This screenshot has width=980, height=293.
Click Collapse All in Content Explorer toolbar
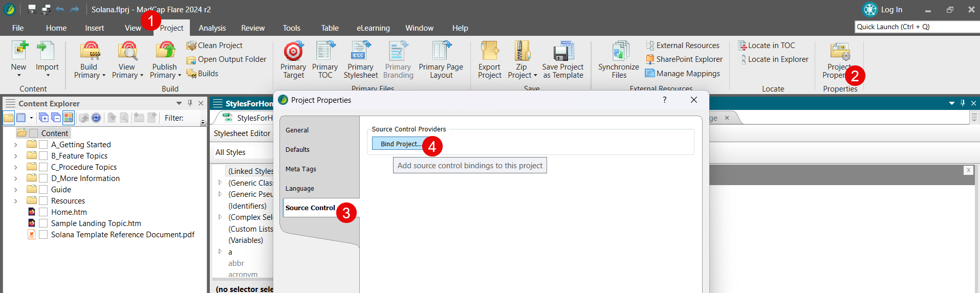[56, 118]
